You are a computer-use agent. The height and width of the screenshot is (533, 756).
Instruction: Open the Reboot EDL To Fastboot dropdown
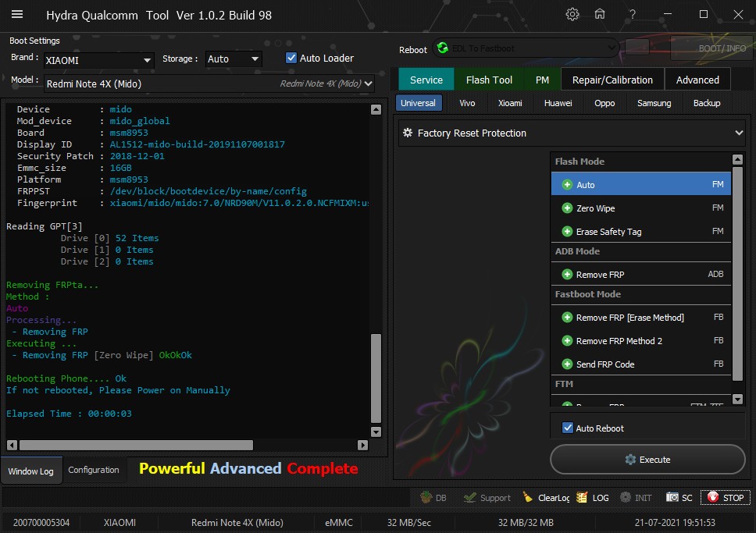(525, 48)
